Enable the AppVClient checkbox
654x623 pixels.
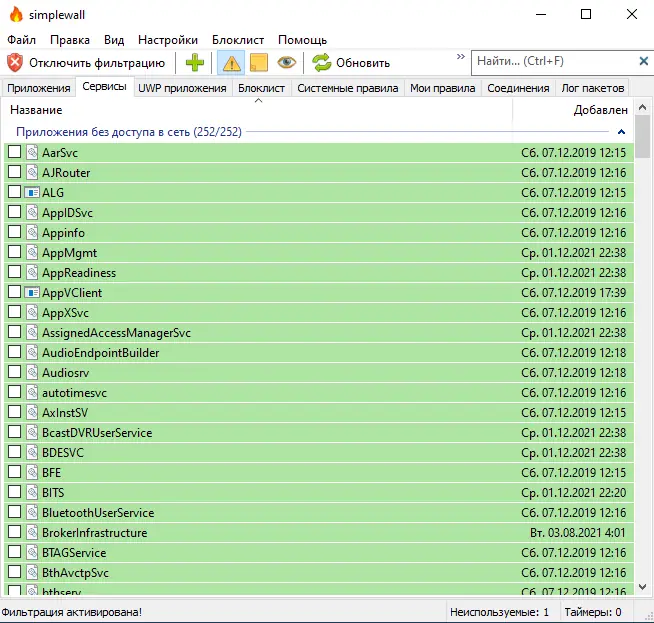(15, 292)
